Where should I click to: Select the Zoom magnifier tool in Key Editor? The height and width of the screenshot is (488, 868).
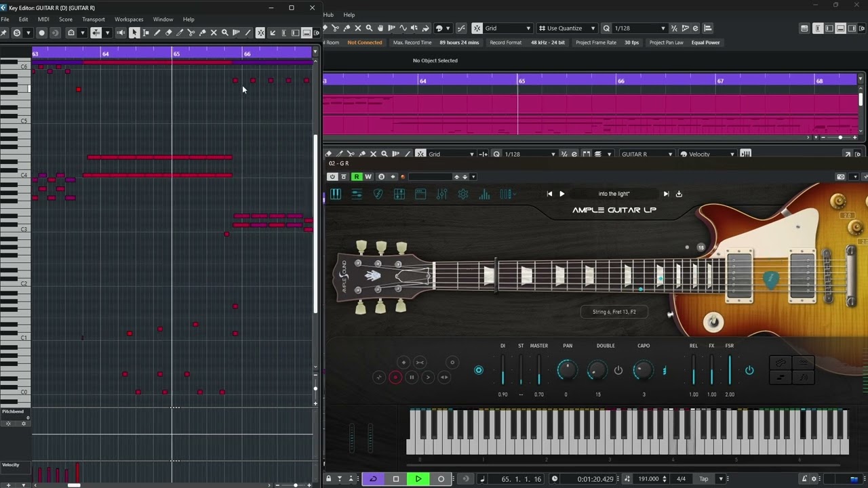point(225,33)
